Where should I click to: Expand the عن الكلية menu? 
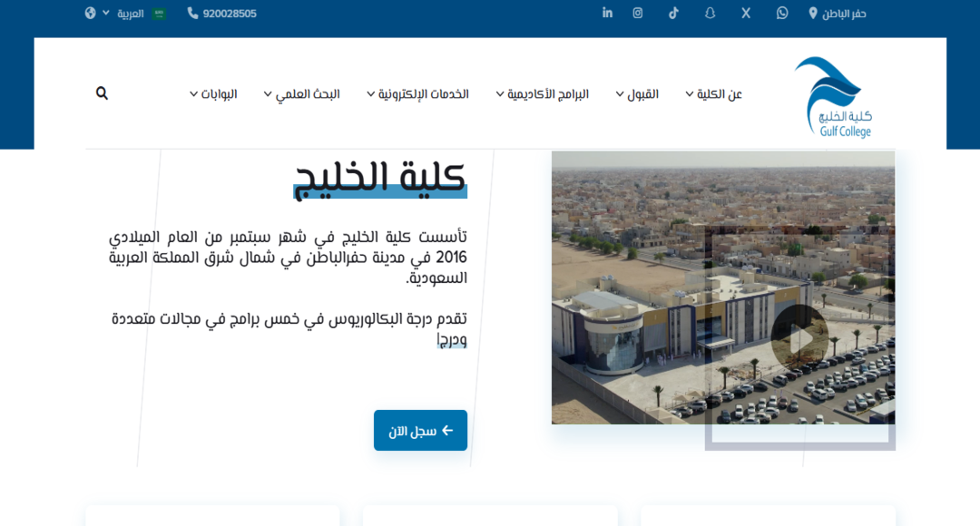coord(713,93)
